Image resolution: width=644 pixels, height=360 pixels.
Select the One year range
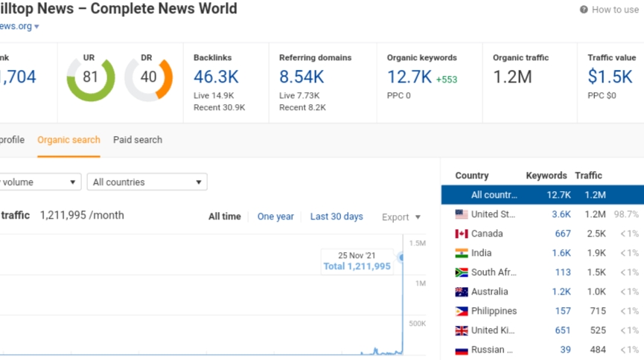pos(275,216)
